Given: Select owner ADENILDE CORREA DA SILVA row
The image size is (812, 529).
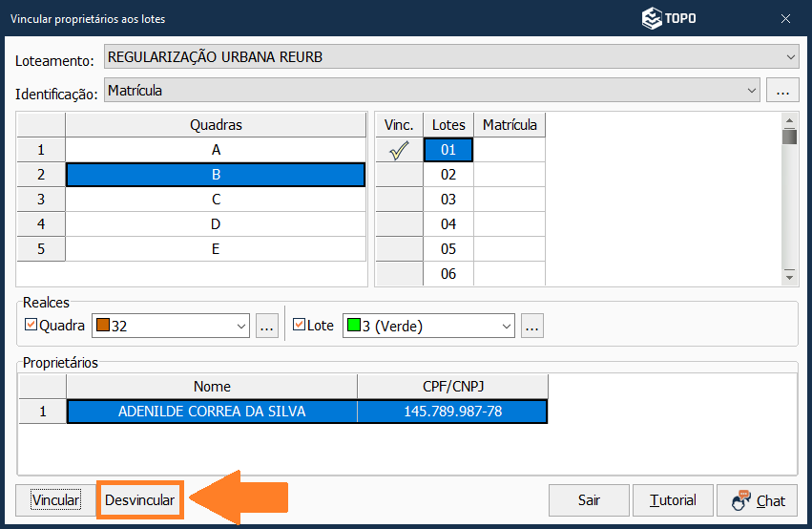Looking at the screenshot, I should (x=212, y=412).
